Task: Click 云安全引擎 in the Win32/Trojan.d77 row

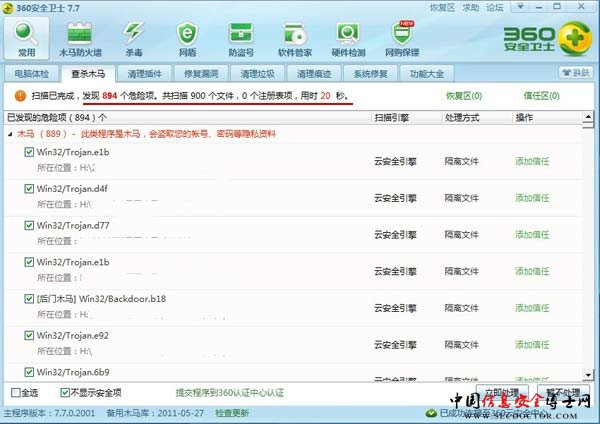Action: 395,235
